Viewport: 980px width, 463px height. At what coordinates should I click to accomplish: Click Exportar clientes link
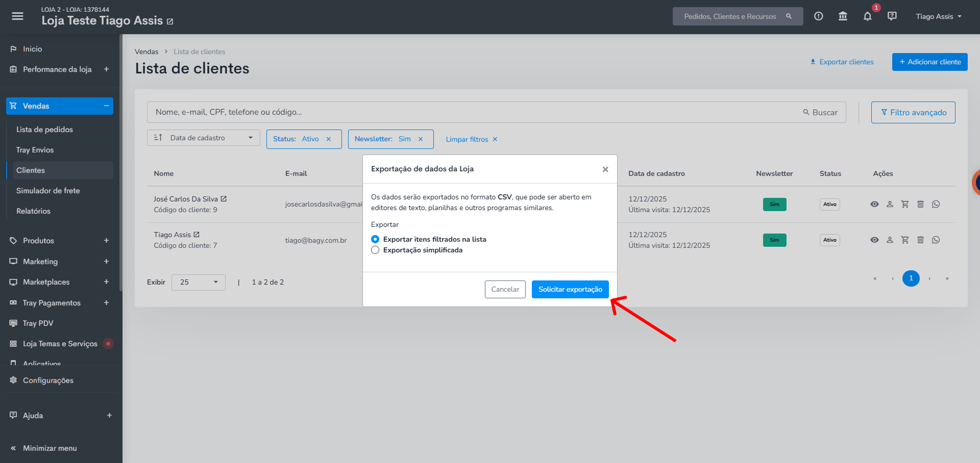[842, 62]
